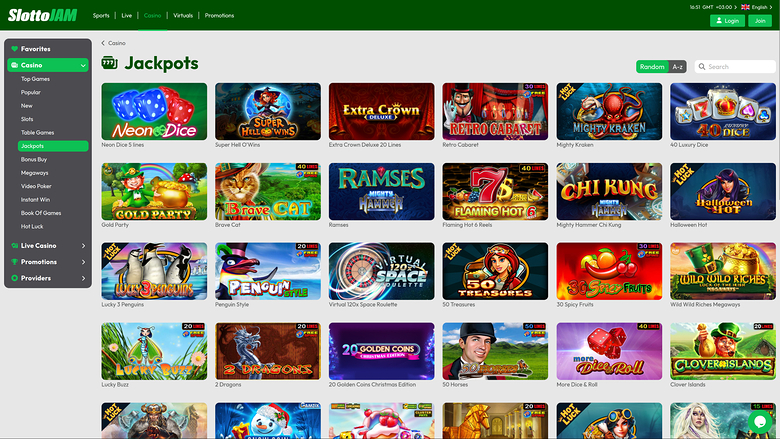
Task: Collapse the Casino sidebar section
Action: pyautogui.click(x=83, y=65)
